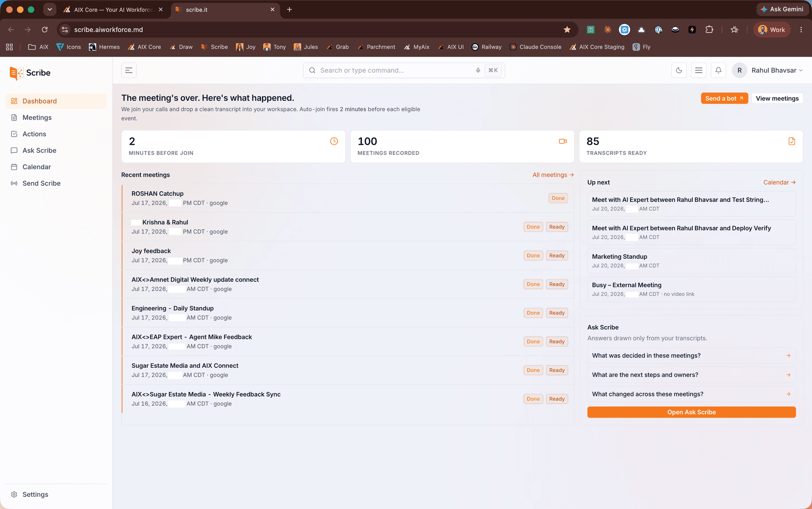Click the video camera icon in Meetings Recorded card
Screen dimensions: 812x509
[x=563, y=141]
